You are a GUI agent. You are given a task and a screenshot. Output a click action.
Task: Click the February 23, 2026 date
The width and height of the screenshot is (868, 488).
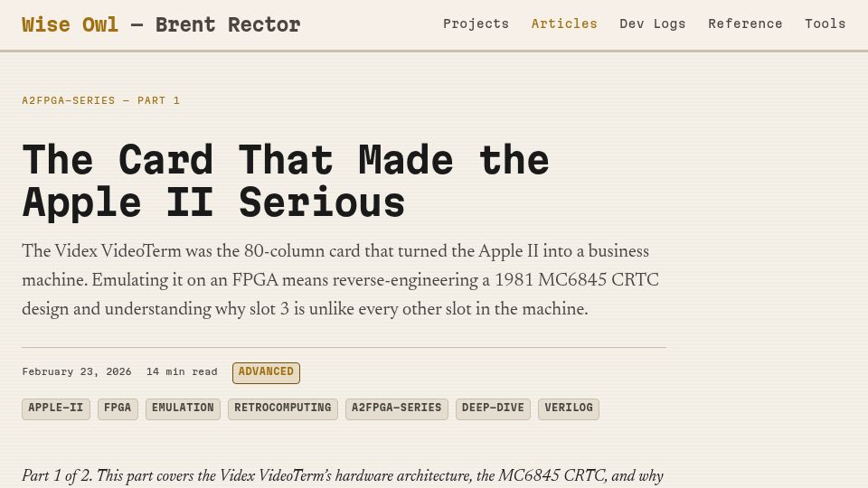77,371
